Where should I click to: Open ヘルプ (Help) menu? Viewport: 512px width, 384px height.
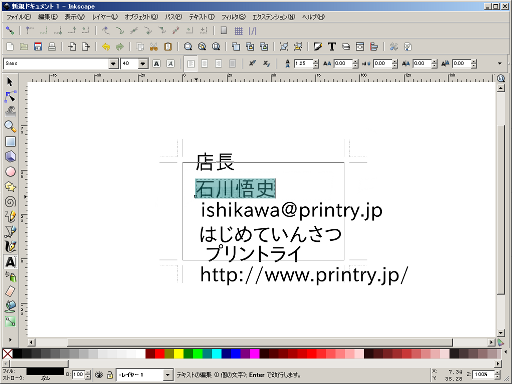pos(313,17)
